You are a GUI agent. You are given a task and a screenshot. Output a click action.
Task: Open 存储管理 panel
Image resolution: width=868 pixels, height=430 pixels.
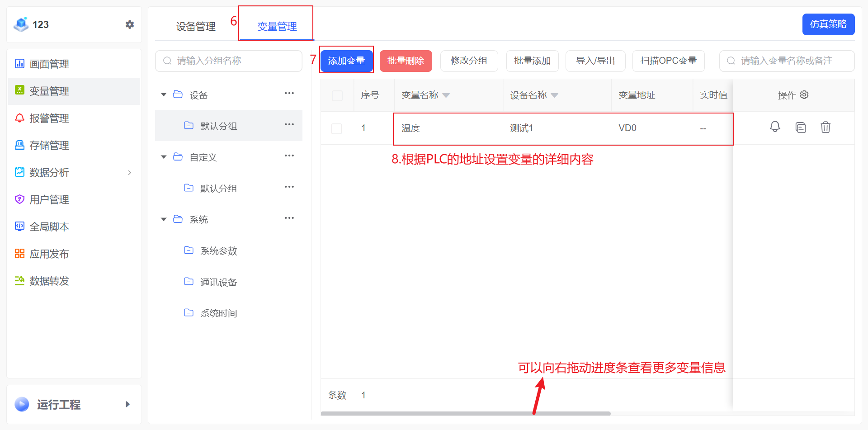click(49, 145)
